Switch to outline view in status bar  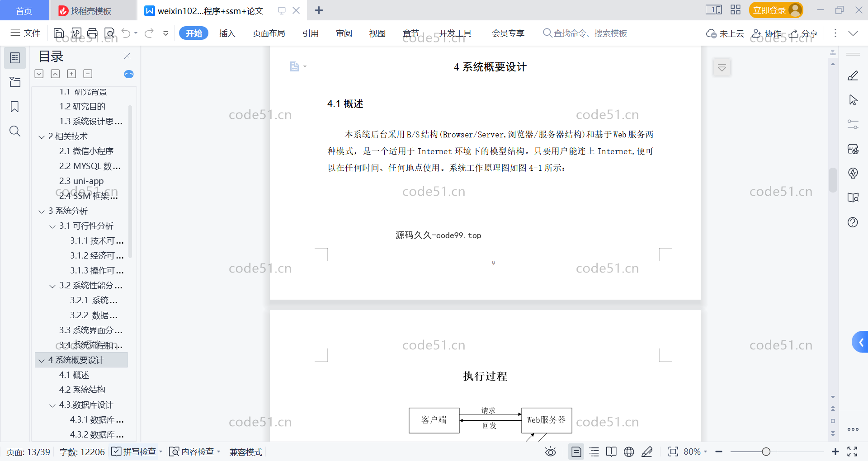pos(594,452)
